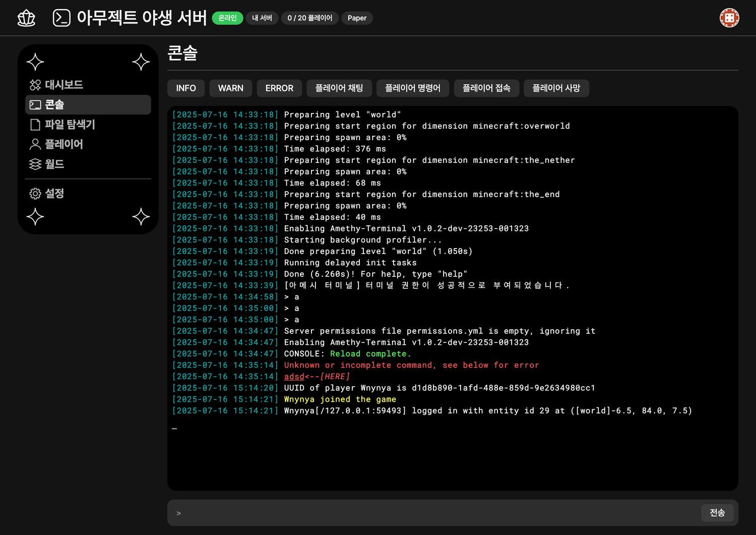Toggle the WARN log filter
756x535 pixels.
tap(230, 88)
